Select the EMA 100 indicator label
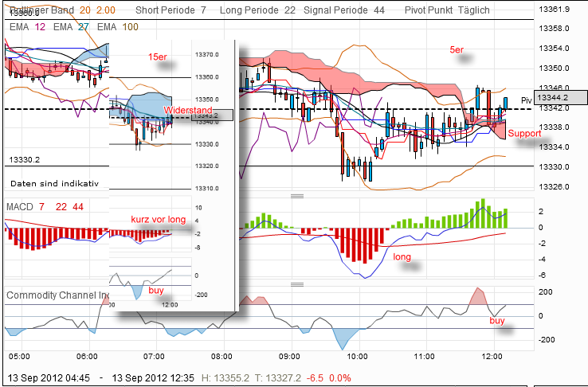The width and height of the screenshot is (588, 387). pyautogui.click(x=118, y=27)
